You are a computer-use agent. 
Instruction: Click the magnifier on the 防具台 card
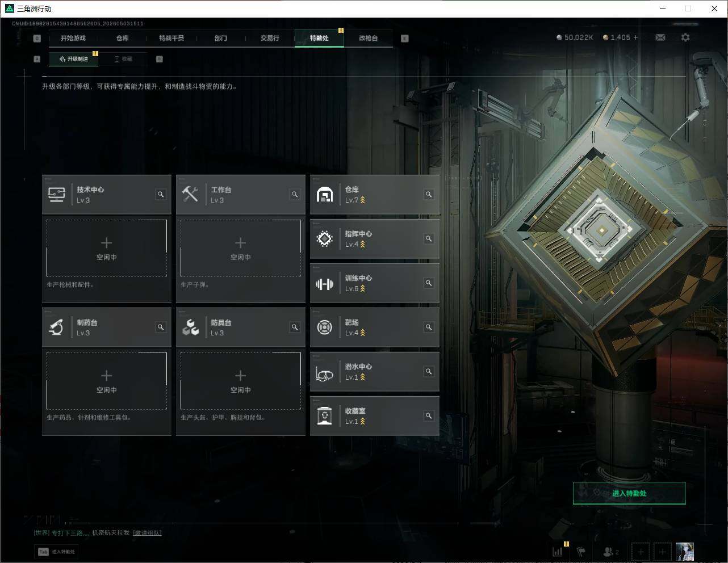[x=295, y=327]
